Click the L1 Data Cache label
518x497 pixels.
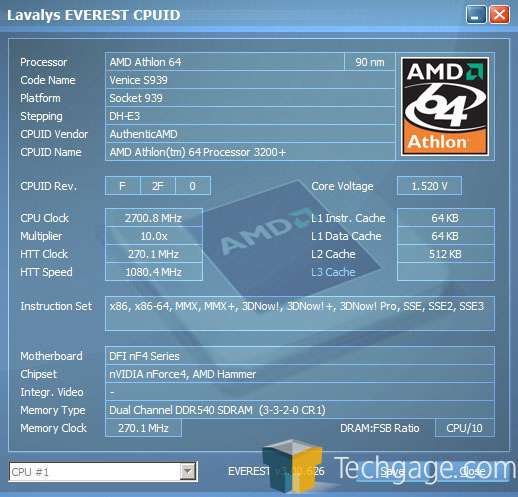(346, 236)
